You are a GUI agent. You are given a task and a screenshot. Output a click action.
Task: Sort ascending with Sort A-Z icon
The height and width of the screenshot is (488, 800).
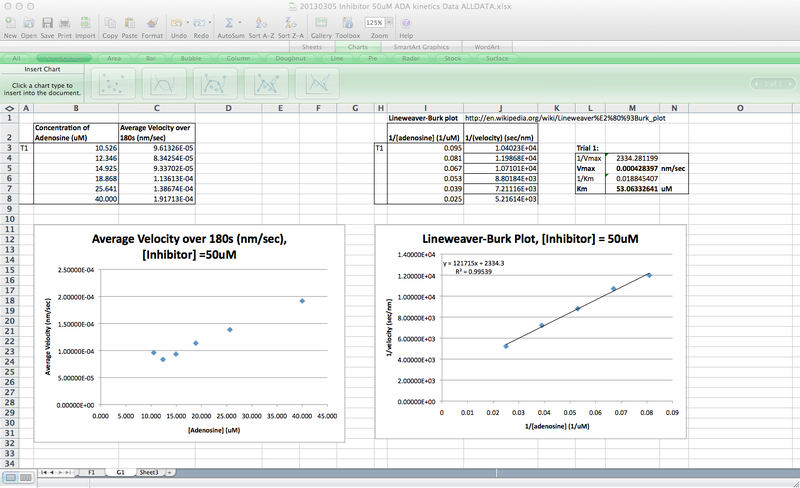[261, 21]
